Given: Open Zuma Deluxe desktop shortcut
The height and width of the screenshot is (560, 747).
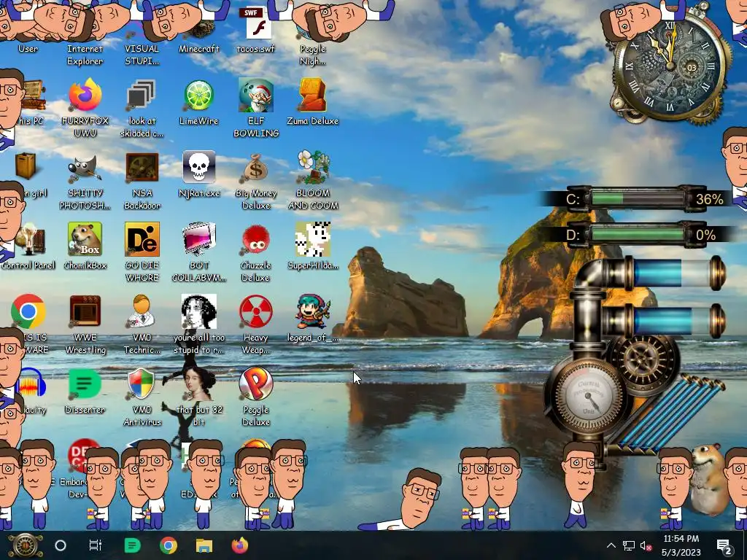Looking at the screenshot, I should click(312, 96).
